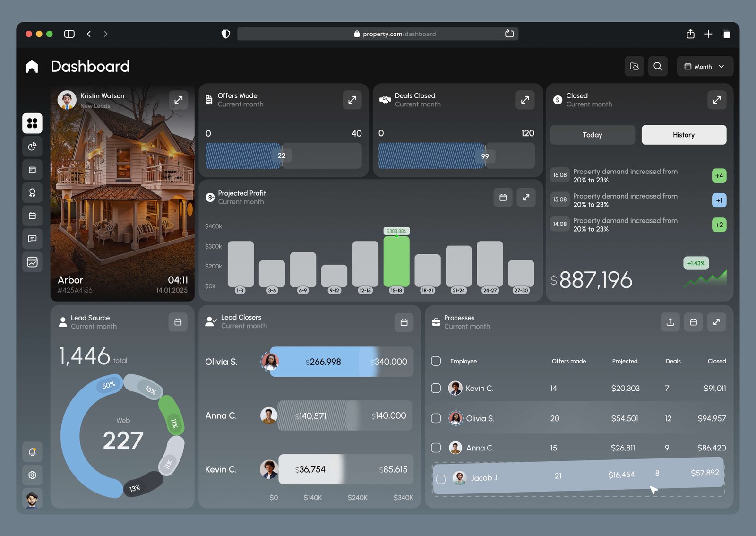This screenshot has width=756, height=536.
Task: Open notifications bell in sidebar
Action: coord(32,452)
